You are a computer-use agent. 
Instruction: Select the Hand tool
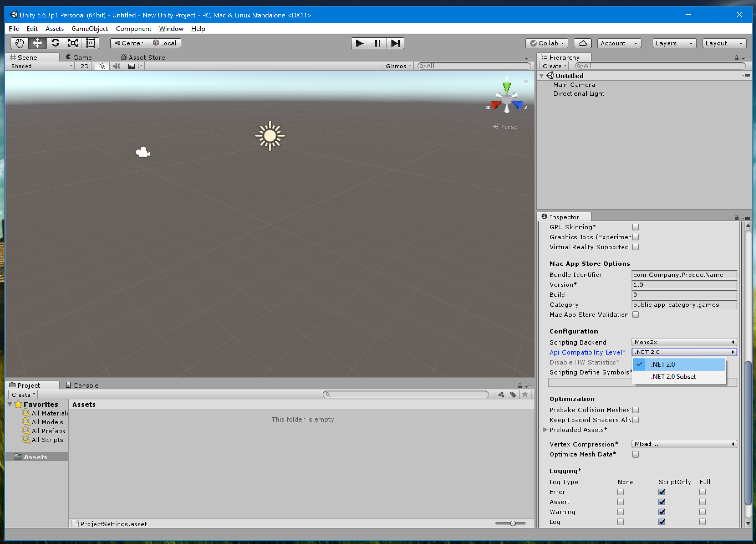(19, 43)
